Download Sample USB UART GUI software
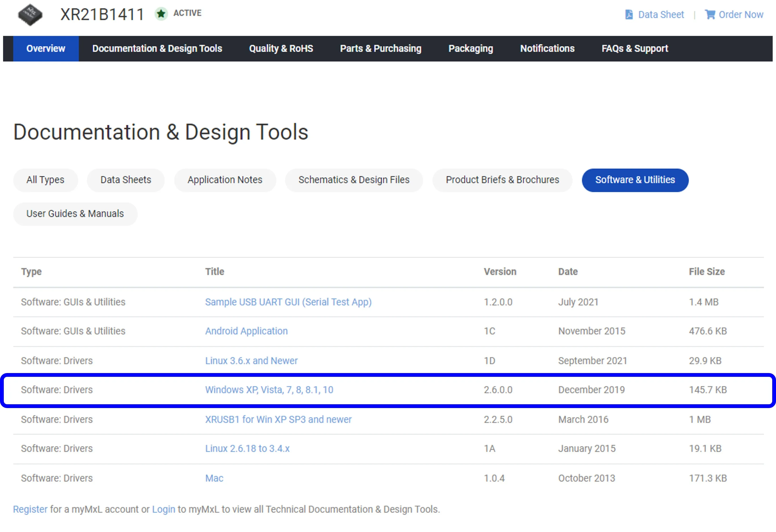Image resolution: width=776 pixels, height=532 pixels. pyautogui.click(x=288, y=302)
